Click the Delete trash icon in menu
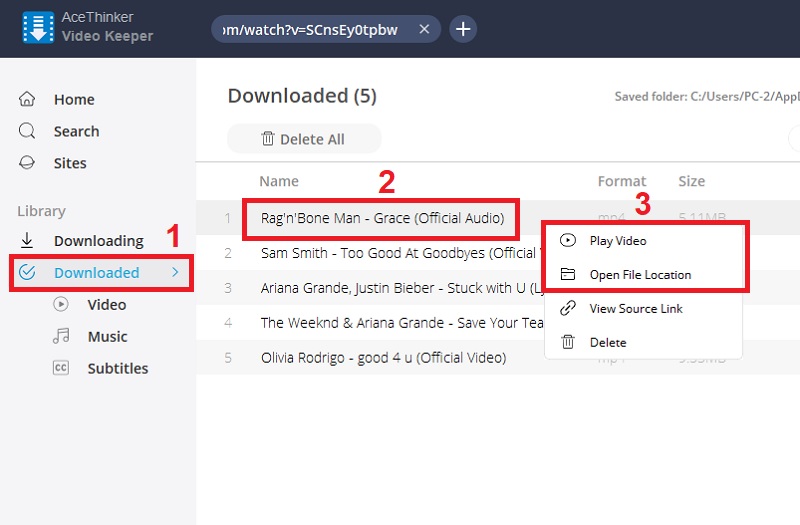Viewport: 800px width, 525px height. pyautogui.click(x=568, y=342)
